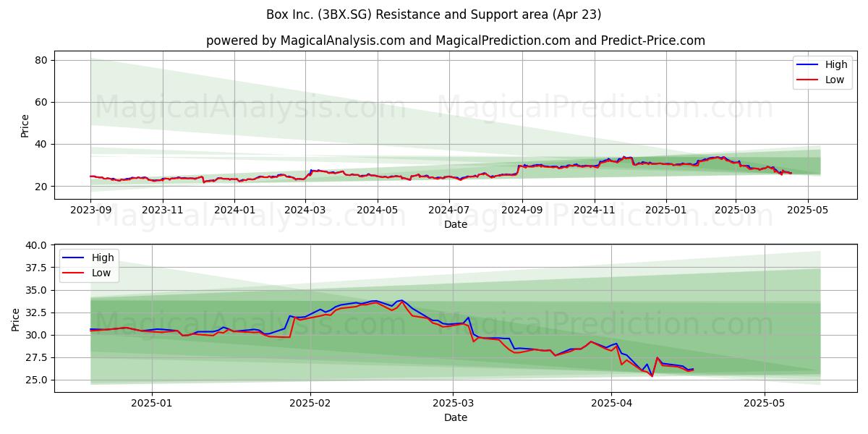Click the '2024-03' tick label on the top chart
This screenshot has height=434, width=868.
[305, 210]
